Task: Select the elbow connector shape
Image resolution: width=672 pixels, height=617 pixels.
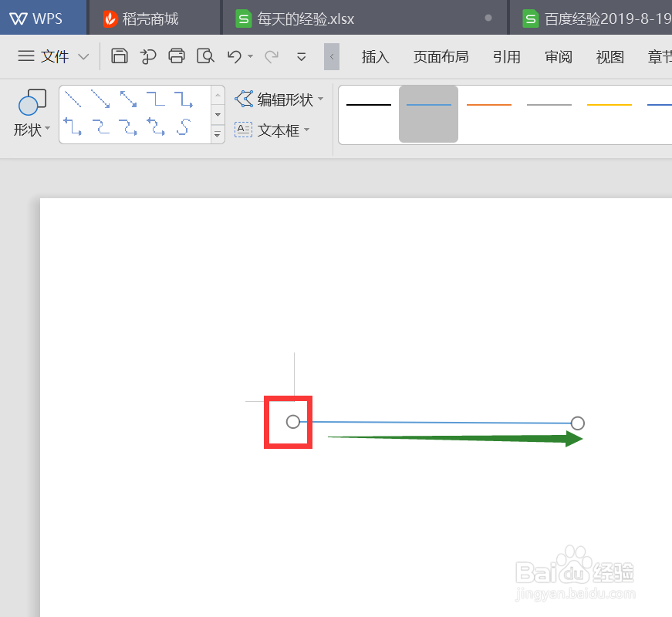Action: [x=156, y=99]
